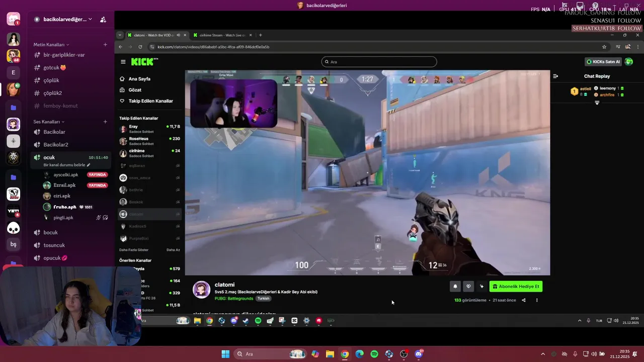Collapse the Ses Kanalları category

pyautogui.click(x=49, y=122)
